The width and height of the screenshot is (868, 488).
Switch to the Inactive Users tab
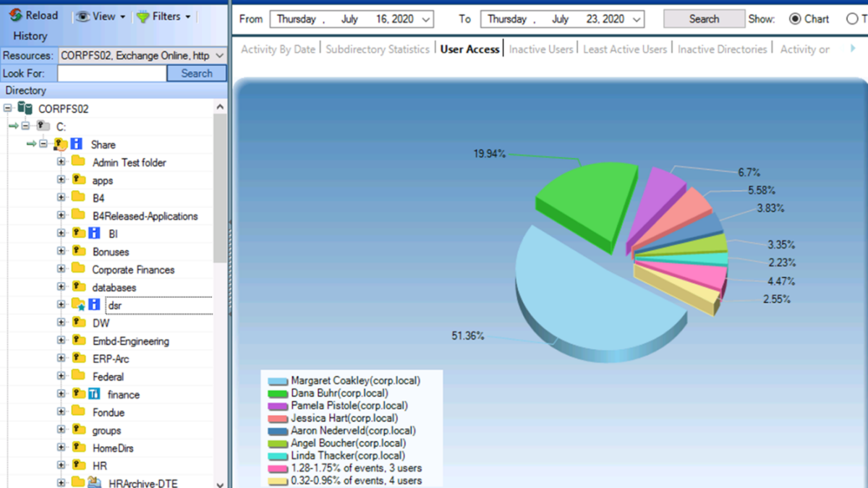point(540,48)
